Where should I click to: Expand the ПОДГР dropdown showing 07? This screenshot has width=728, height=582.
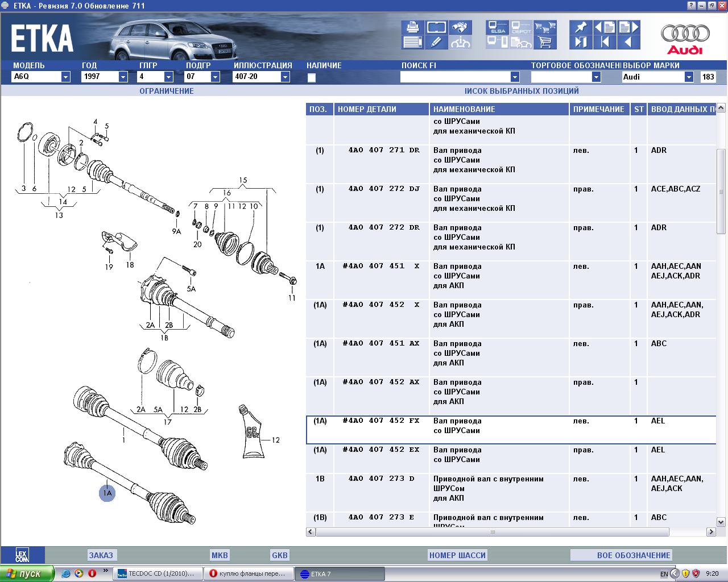(216, 77)
